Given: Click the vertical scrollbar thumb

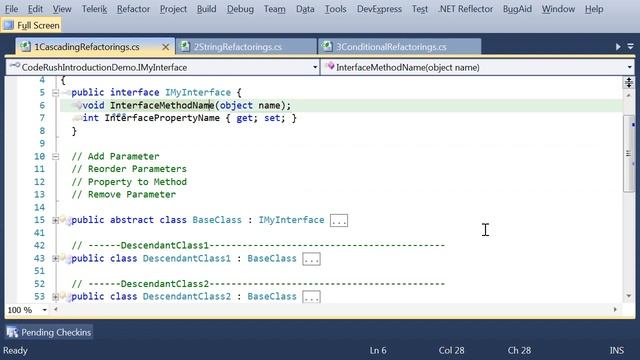Looking at the screenshot, I should coord(629,153).
